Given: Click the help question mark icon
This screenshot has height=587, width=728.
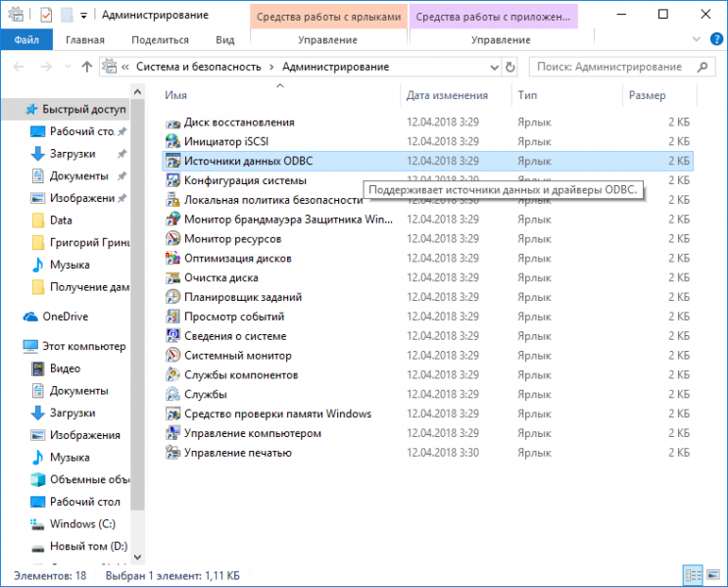Looking at the screenshot, I should pos(716,39).
